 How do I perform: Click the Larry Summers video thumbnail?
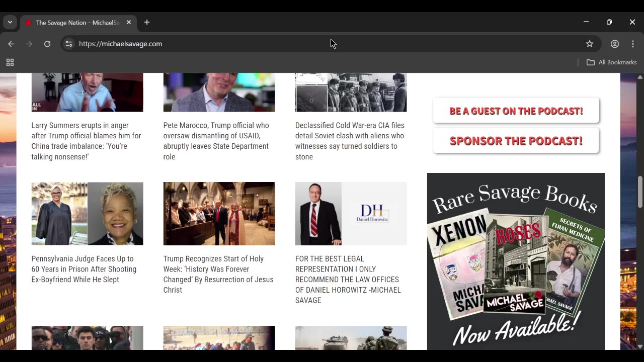87,93
